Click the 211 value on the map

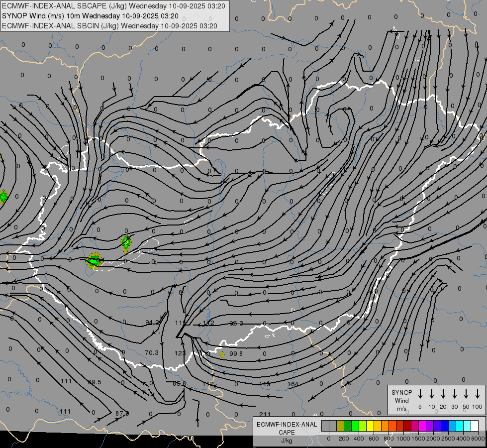coord(265,414)
